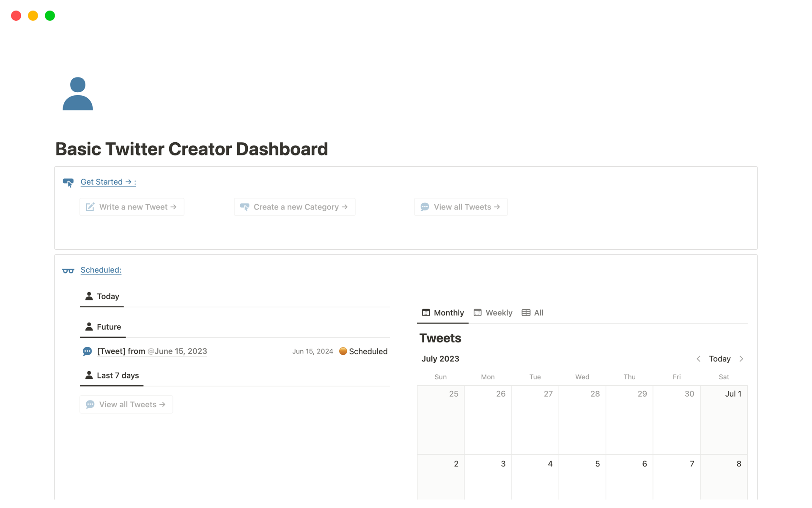Select the Future tab in the Scheduled section
The width and height of the screenshot is (812, 508).
(103, 327)
